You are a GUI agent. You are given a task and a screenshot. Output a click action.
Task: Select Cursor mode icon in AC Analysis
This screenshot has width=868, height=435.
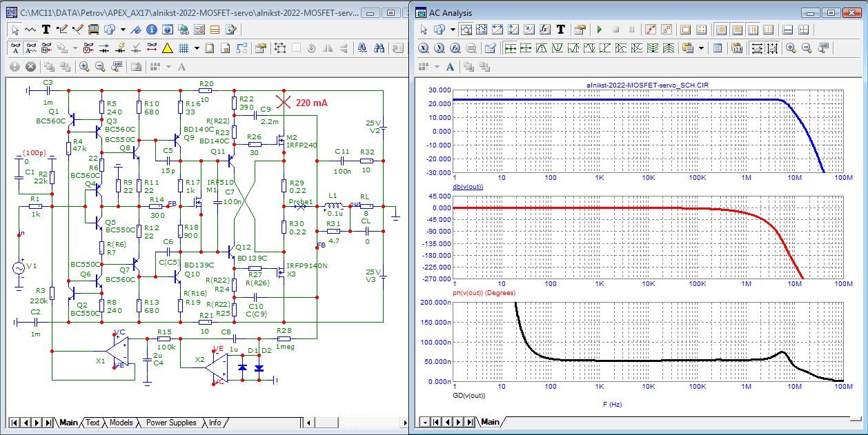(482, 30)
